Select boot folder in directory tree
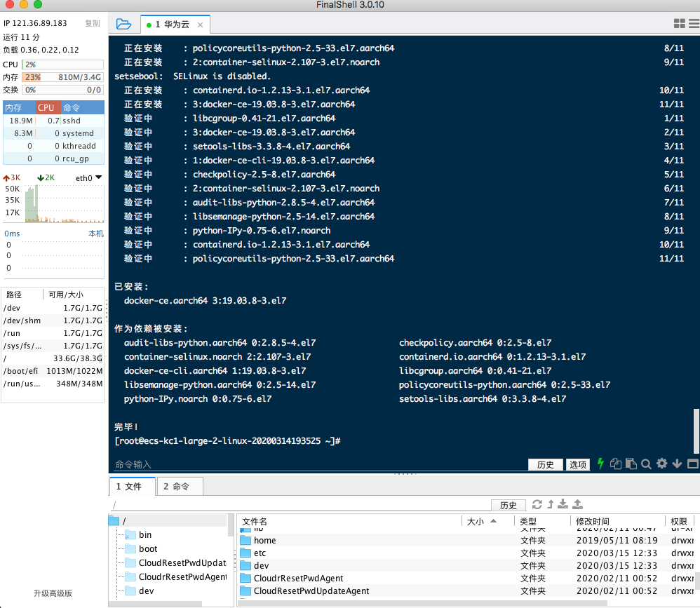The image size is (700, 608). tap(148, 548)
